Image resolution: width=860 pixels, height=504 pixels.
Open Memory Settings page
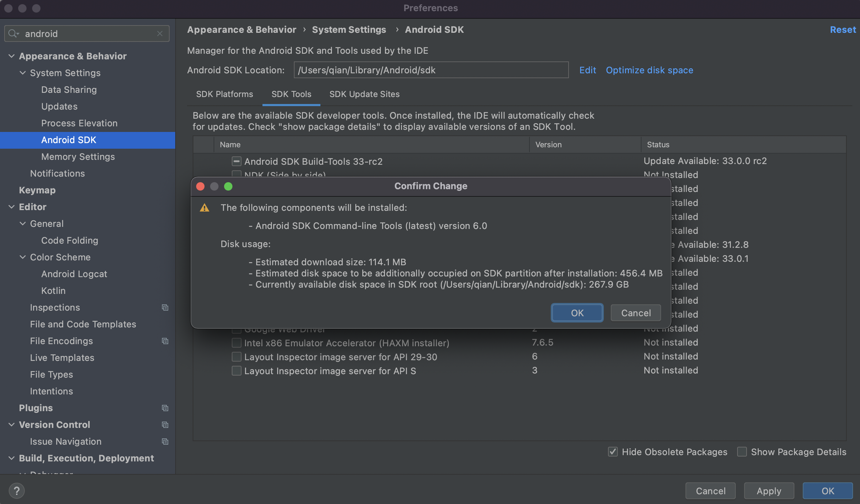78,157
